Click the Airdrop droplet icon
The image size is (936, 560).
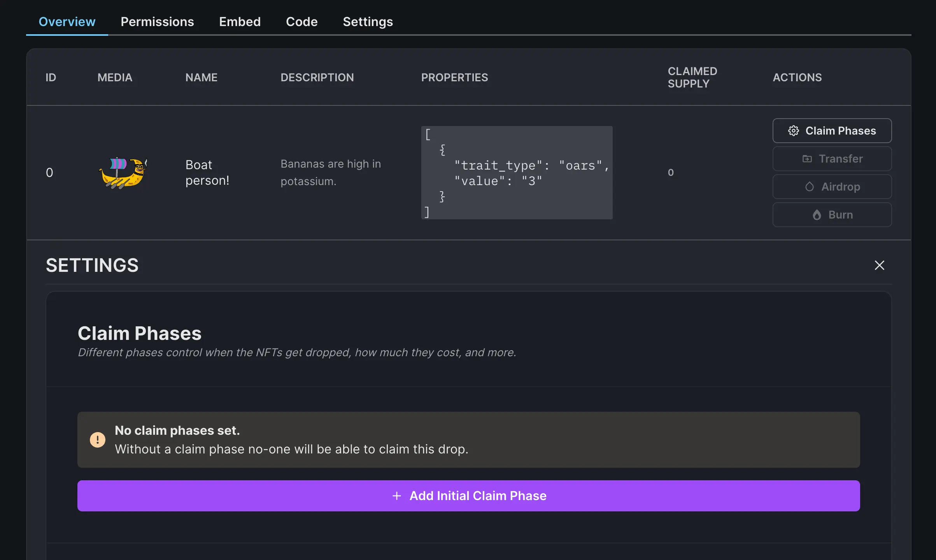[x=809, y=187]
